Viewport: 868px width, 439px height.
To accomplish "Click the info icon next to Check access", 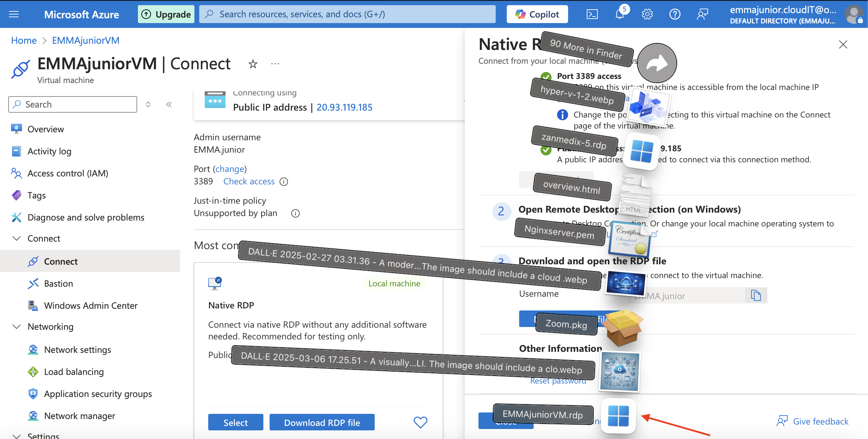I will point(284,182).
